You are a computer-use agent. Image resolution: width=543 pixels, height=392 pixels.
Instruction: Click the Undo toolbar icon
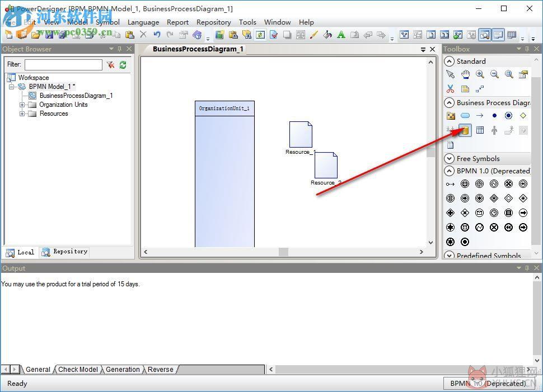click(x=157, y=34)
